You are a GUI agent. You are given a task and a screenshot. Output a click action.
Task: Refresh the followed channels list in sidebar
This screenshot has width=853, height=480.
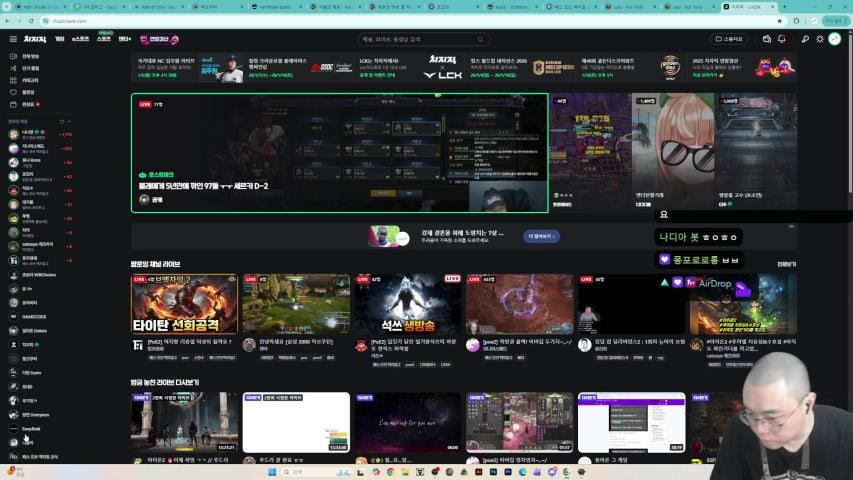(62, 121)
